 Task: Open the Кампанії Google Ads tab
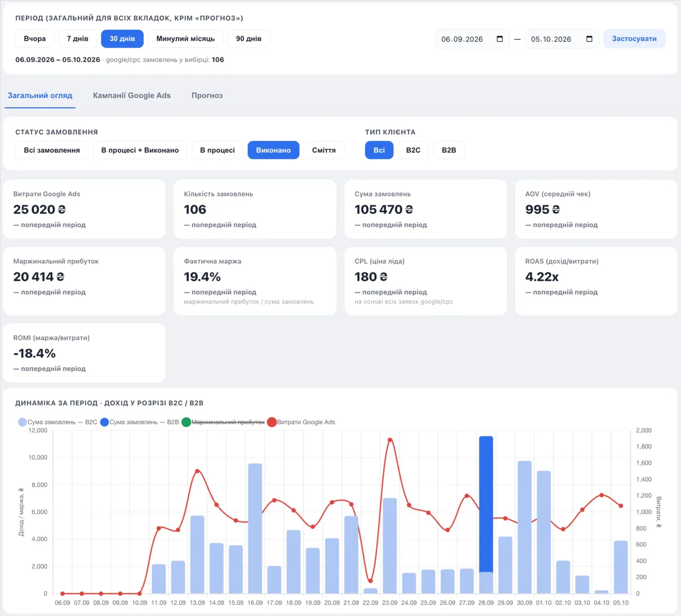point(132,95)
